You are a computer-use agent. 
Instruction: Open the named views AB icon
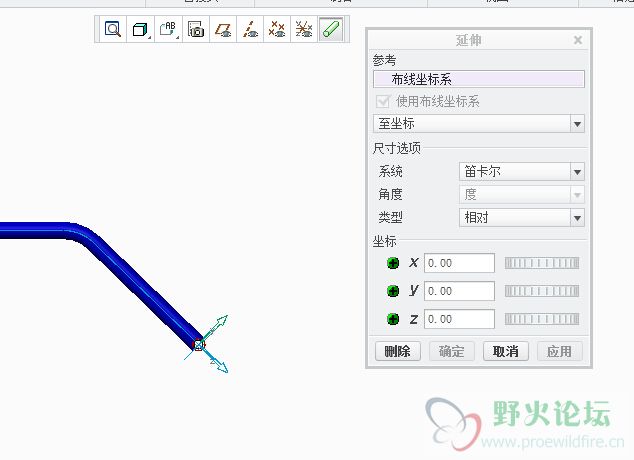pyautogui.click(x=168, y=29)
